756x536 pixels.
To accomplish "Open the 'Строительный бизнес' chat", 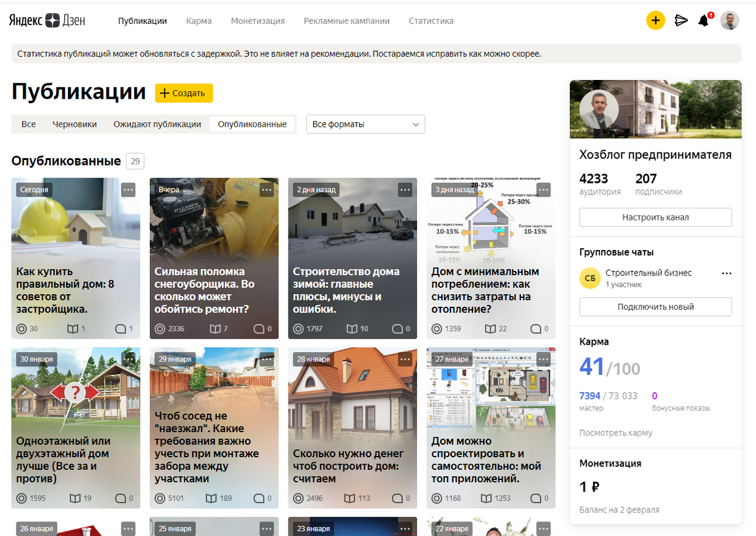I will 648,273.
